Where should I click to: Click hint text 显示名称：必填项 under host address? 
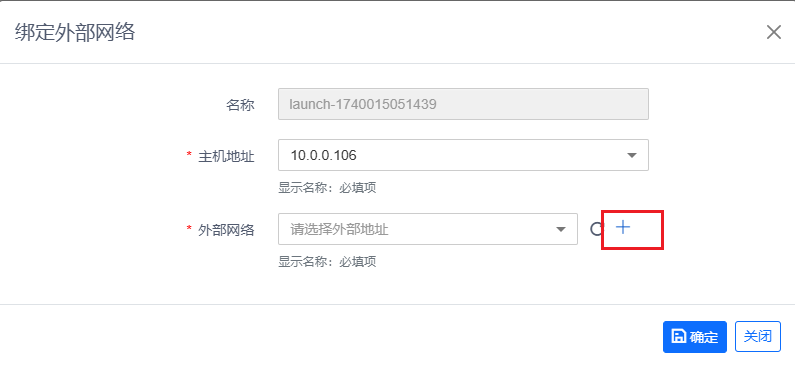point(327,188)
